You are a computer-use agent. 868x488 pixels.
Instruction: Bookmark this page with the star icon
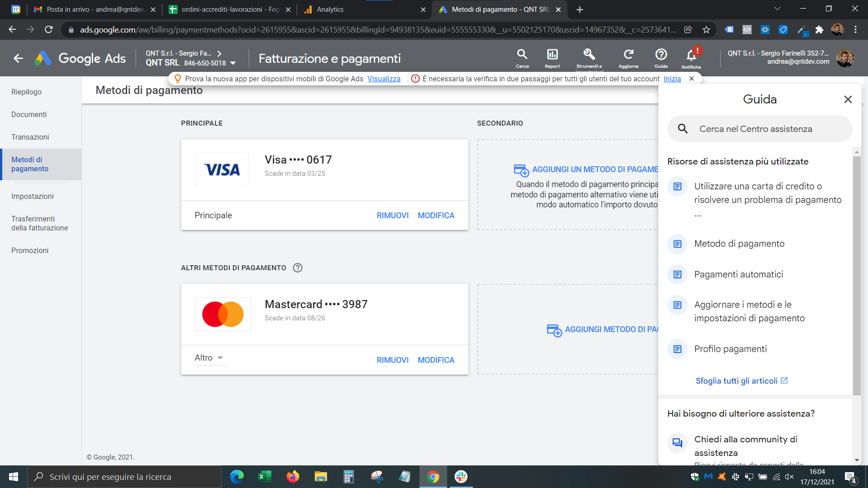[706, 29]
